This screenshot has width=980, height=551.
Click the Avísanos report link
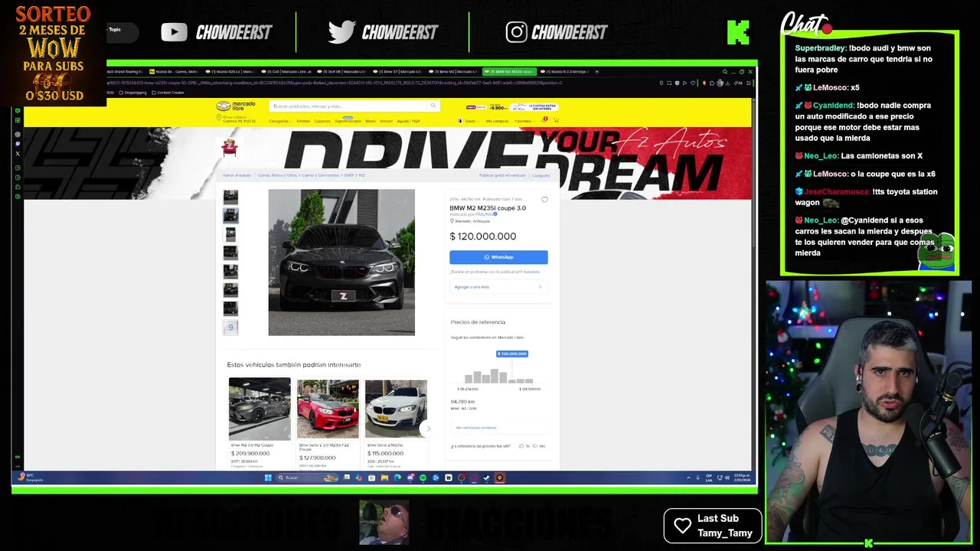tap(531, 272)
